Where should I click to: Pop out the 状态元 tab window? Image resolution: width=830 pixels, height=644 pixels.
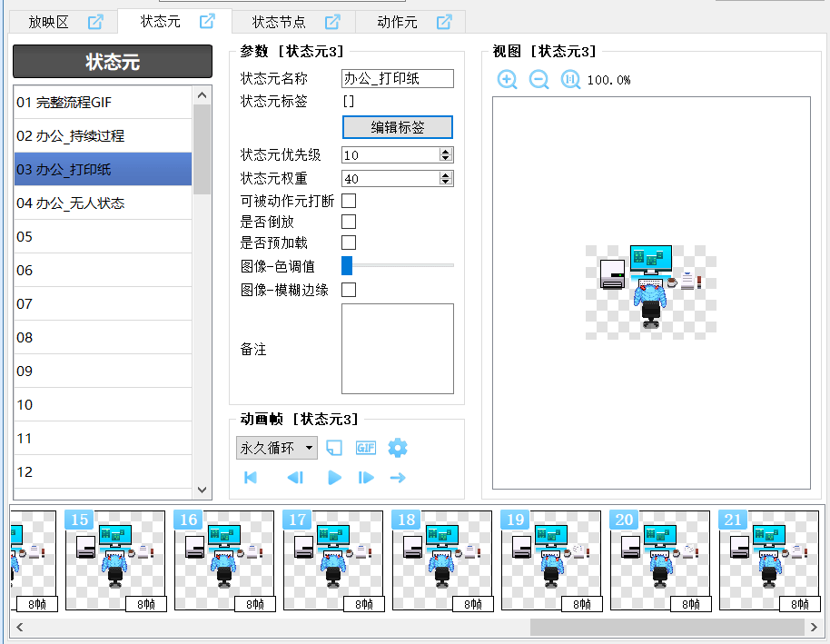click(207, 21)
